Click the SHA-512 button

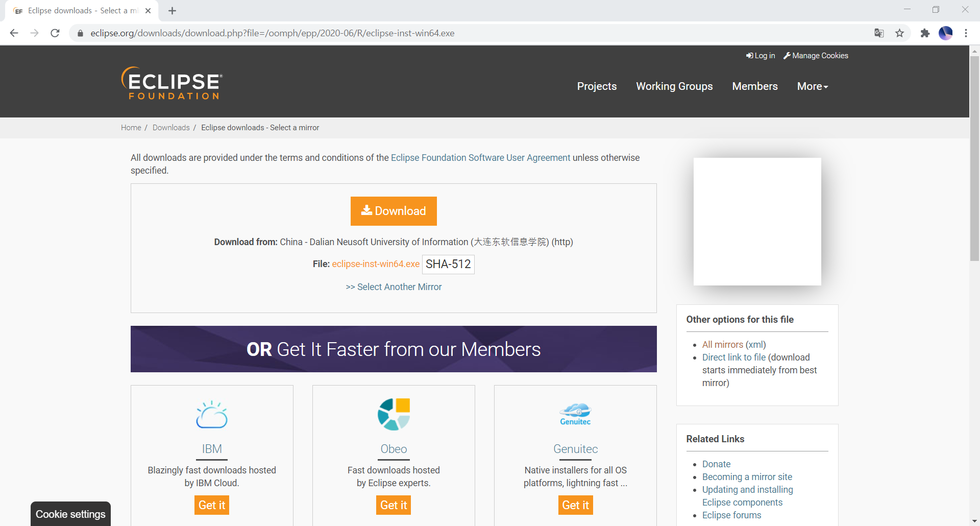448,264
